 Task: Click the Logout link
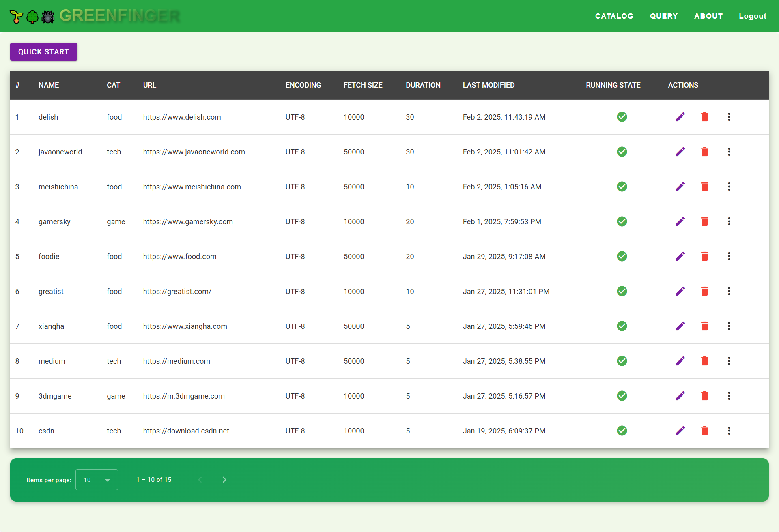pos(753,16)
